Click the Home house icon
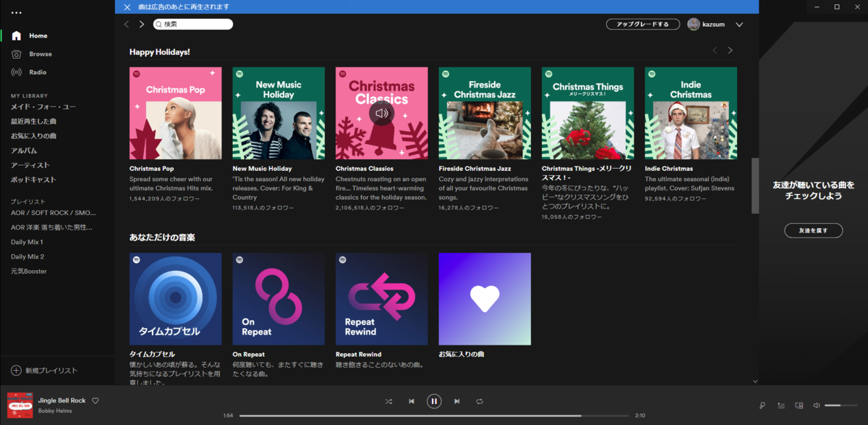The image size is (868, 425). tap(16, 35)
